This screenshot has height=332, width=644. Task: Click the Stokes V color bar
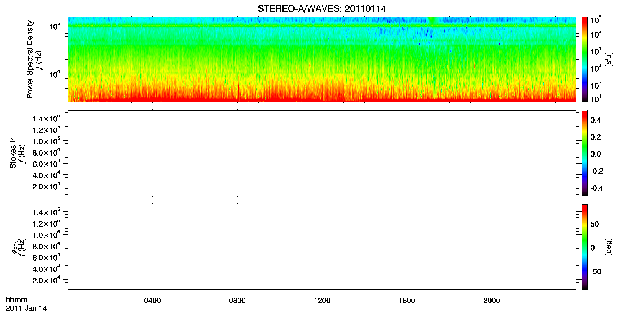[x=584, y=153]
